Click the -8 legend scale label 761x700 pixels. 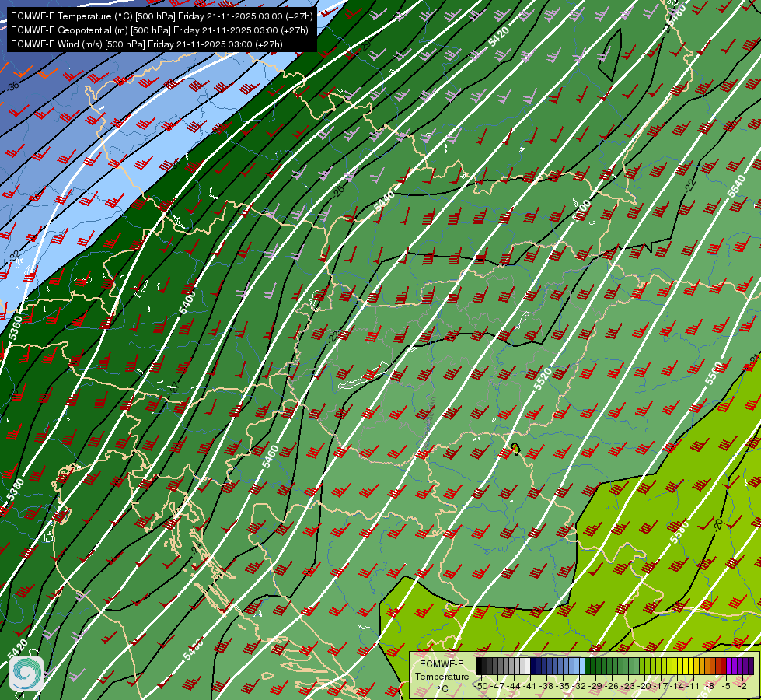tap(710, 686)
